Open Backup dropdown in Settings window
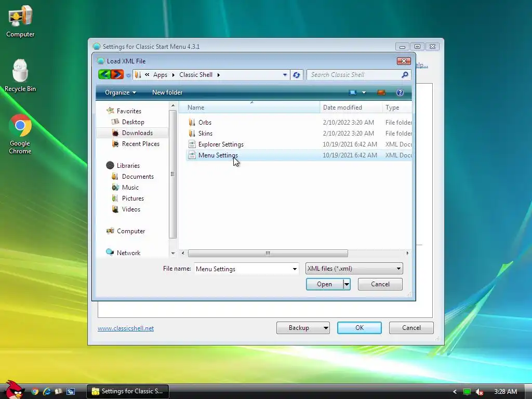532x399 pixels. pos(303,328)
